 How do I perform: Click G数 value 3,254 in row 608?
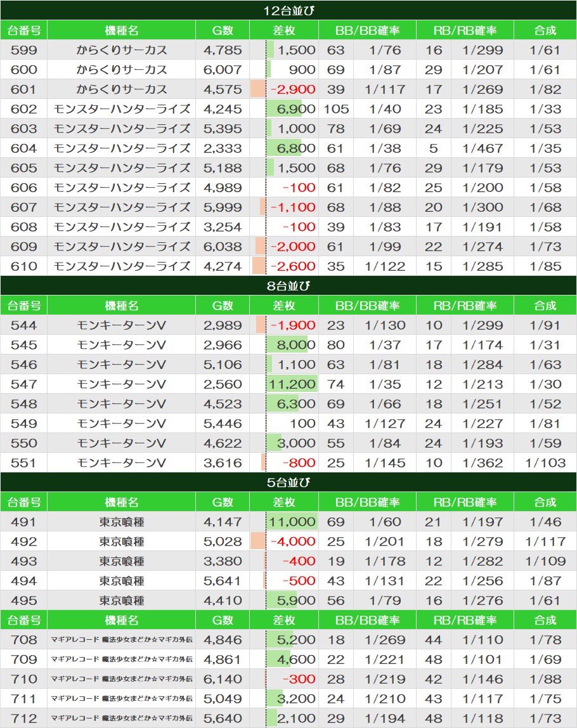223,226
